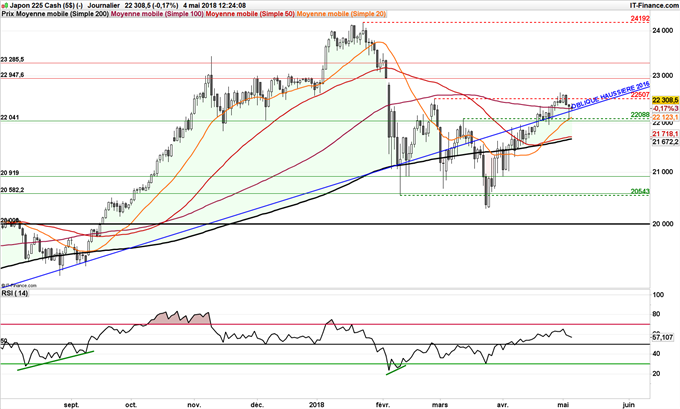Click the 24 000 price axis label
This screenshot has width=680, height=409.
pos(664,30)
